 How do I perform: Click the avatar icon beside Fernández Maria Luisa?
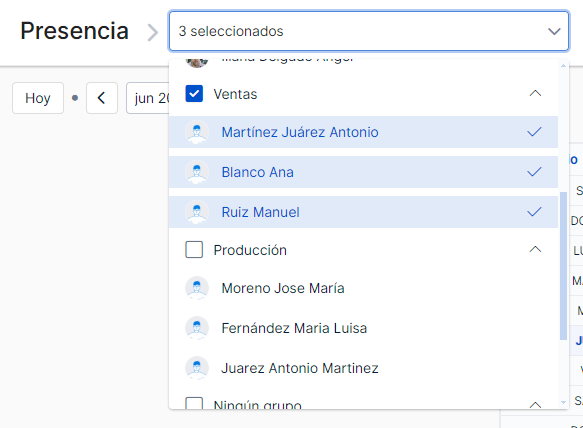coord(197,328)
